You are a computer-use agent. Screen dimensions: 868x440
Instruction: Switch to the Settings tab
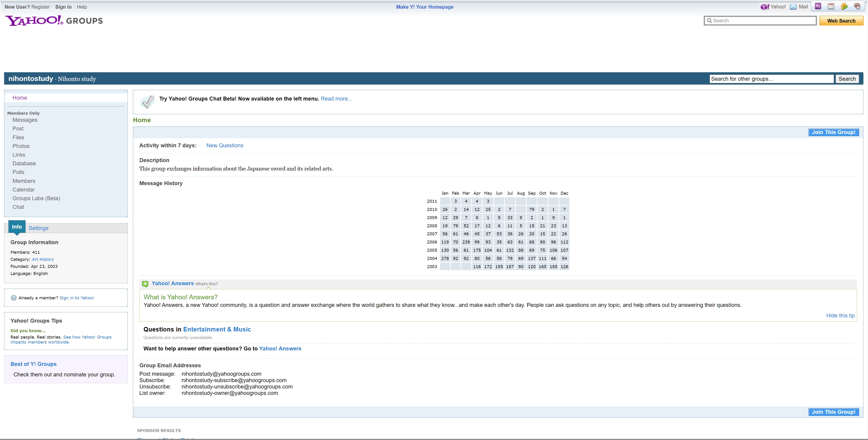click(x=38, y=228)
